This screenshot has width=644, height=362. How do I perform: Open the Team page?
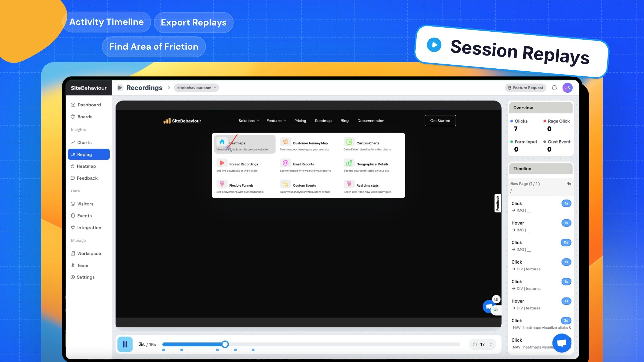click(x=89, y=265)
